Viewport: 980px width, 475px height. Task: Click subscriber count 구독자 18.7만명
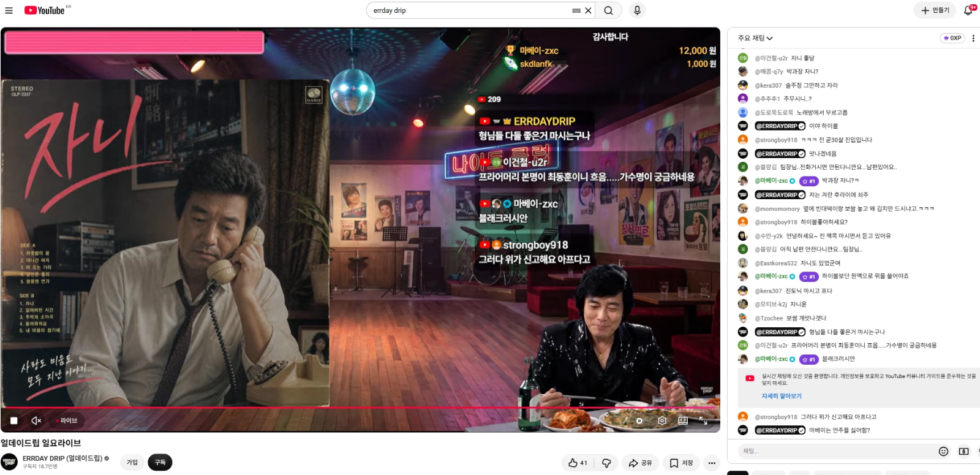click(40, 466)
